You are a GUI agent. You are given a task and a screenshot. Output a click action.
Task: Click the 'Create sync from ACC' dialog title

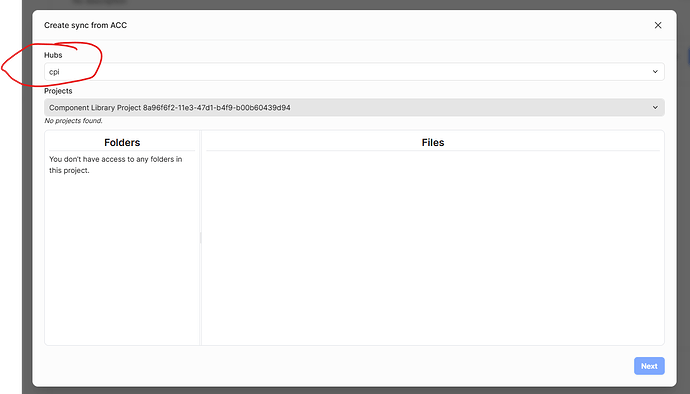click(x=85, y=25)
